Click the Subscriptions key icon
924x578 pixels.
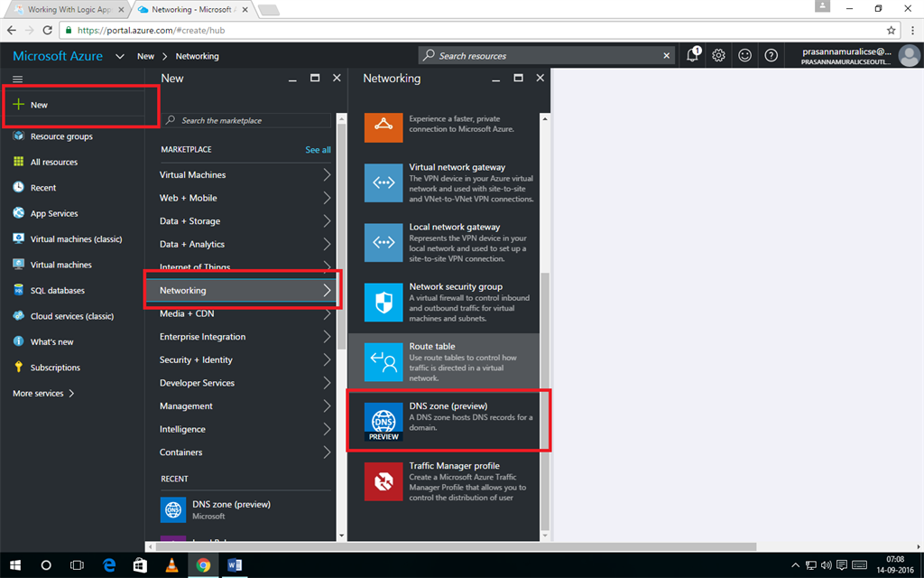tap(19, 367)
